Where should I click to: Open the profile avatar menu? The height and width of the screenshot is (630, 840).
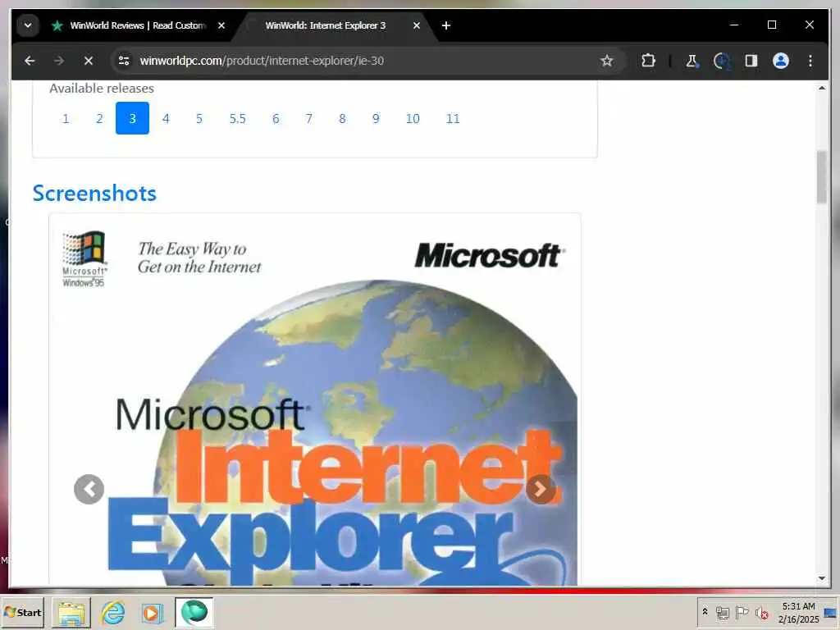(x=781, y=61)
